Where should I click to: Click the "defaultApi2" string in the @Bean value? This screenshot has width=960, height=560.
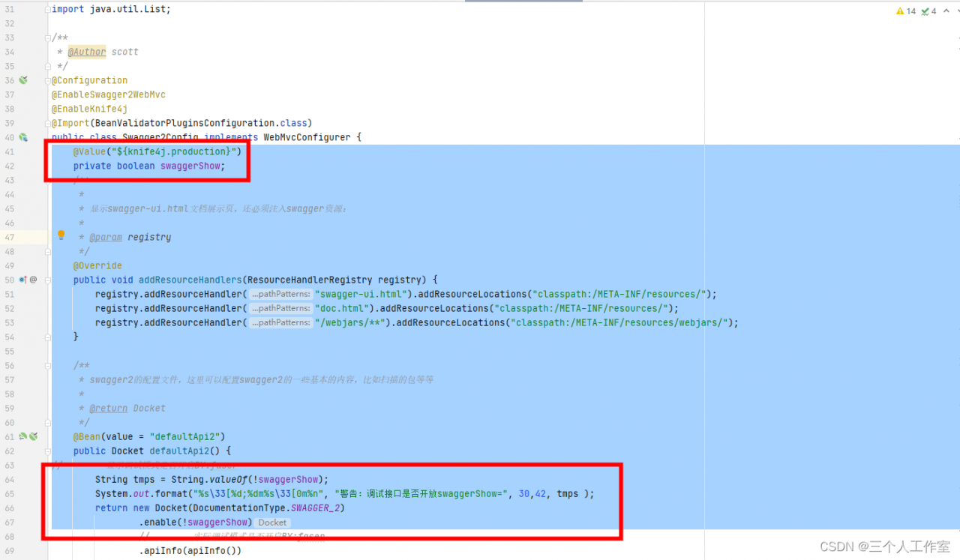pos(184,436)
